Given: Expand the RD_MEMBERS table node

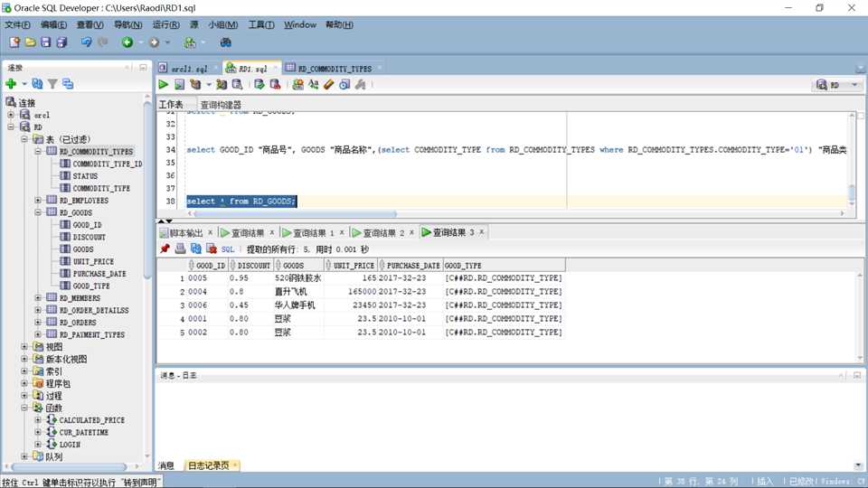Looking at the screenshot, I should click(38, 297).
